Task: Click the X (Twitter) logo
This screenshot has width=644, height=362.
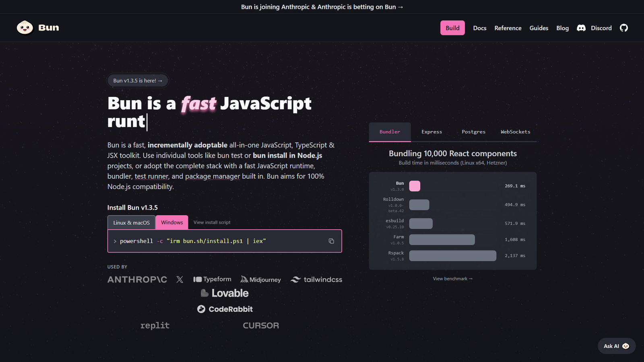Action: [180, 280]
